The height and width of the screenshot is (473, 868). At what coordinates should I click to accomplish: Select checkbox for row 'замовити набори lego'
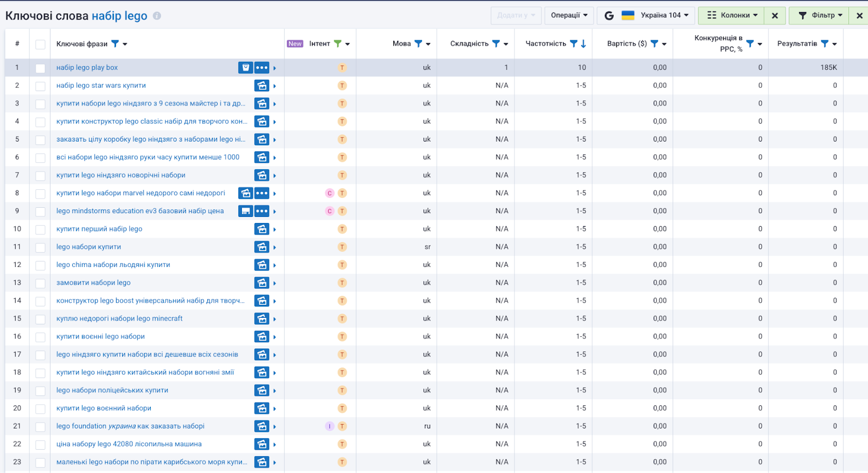click(40, 283)
